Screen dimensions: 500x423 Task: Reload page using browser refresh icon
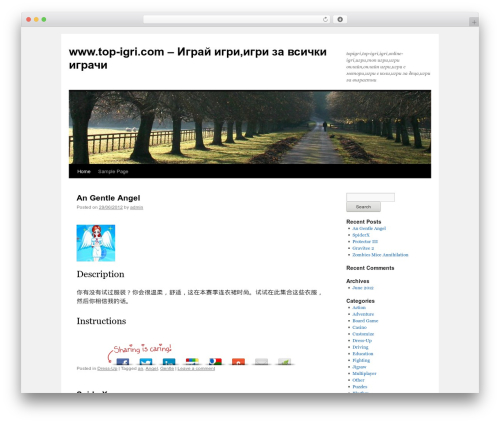(325, 20)
